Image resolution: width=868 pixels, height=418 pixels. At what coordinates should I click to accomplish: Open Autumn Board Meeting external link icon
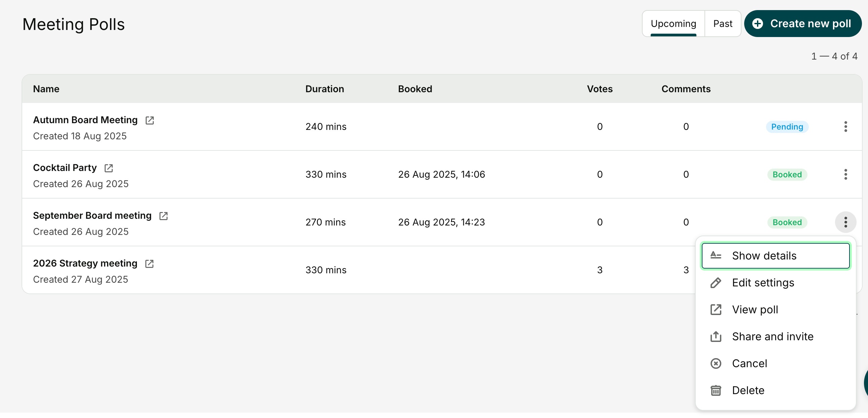150,120
